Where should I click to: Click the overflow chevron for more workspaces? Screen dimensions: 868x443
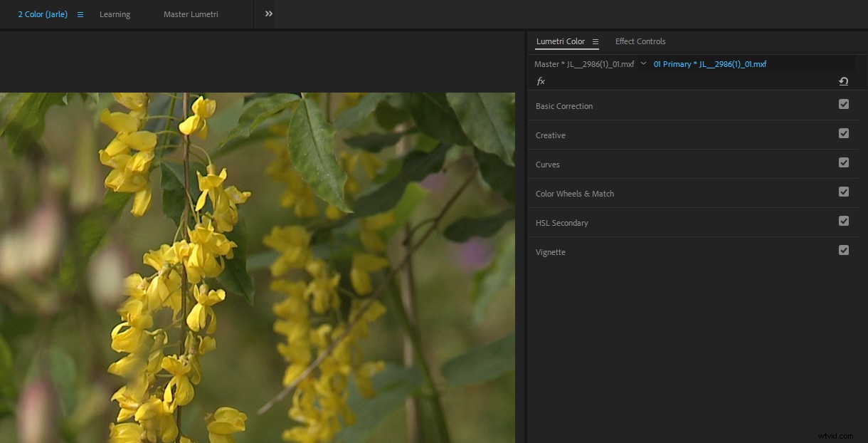click(268, 13)
